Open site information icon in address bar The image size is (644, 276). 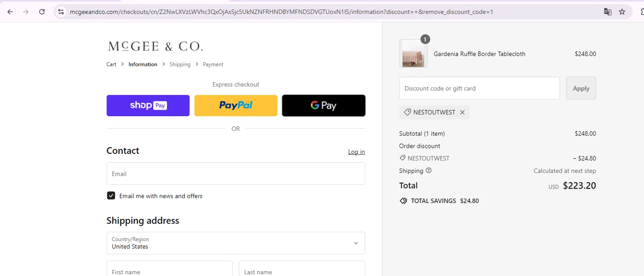(61, 12)
